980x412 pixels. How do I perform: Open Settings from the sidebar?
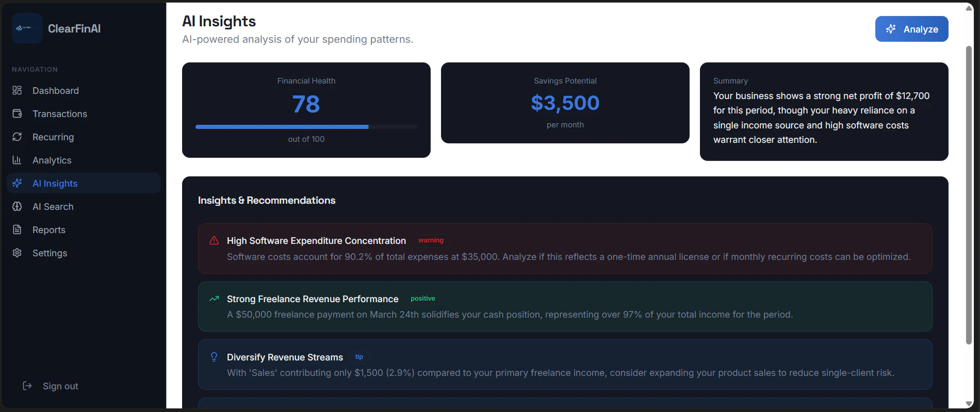tap(84, 253)
